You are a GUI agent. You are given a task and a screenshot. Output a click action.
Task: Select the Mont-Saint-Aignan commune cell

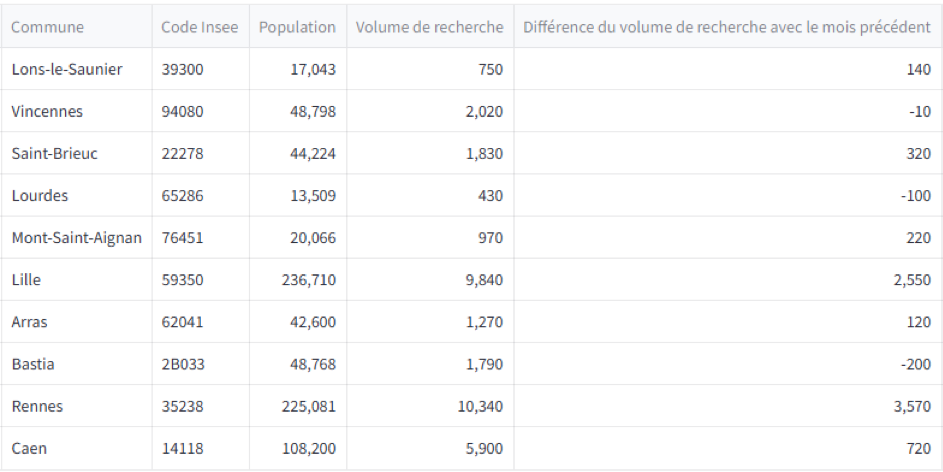pyautogui.click(x=77, y=238)
